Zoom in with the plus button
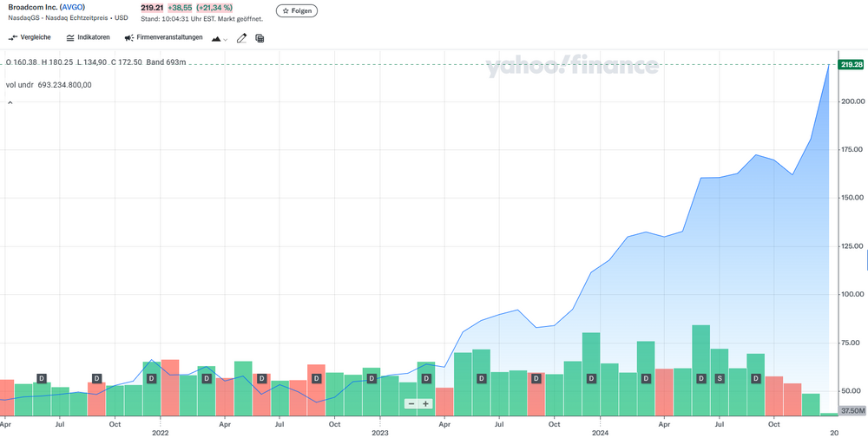868x438 pixels. [425, 403]
